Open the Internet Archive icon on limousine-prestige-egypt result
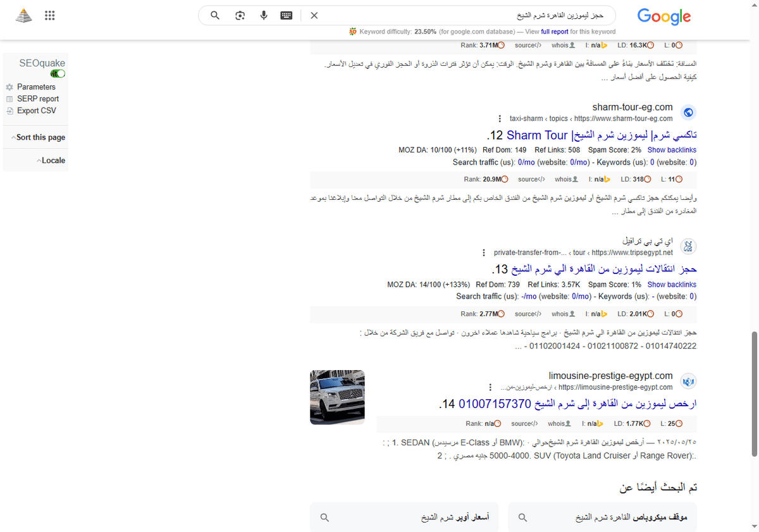Viewport: 759px width, 532px height. coord(688,381)
